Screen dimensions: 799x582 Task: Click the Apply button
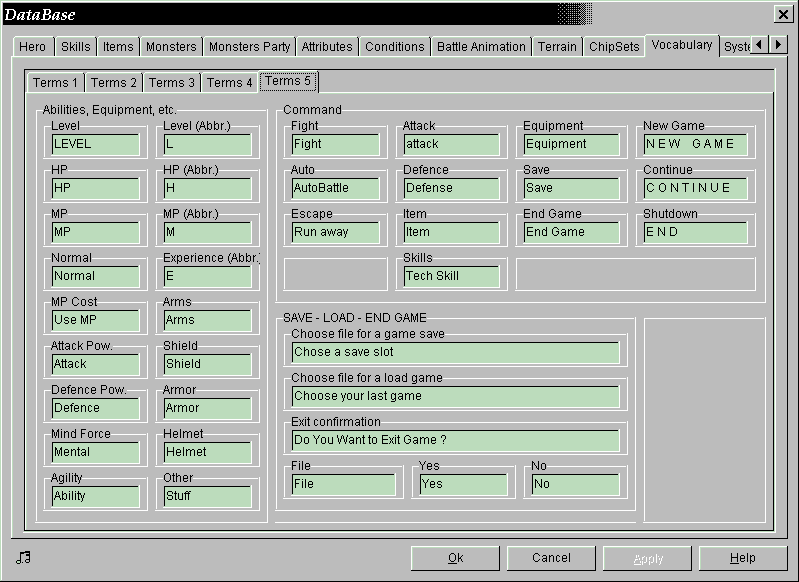coord(647,558)
